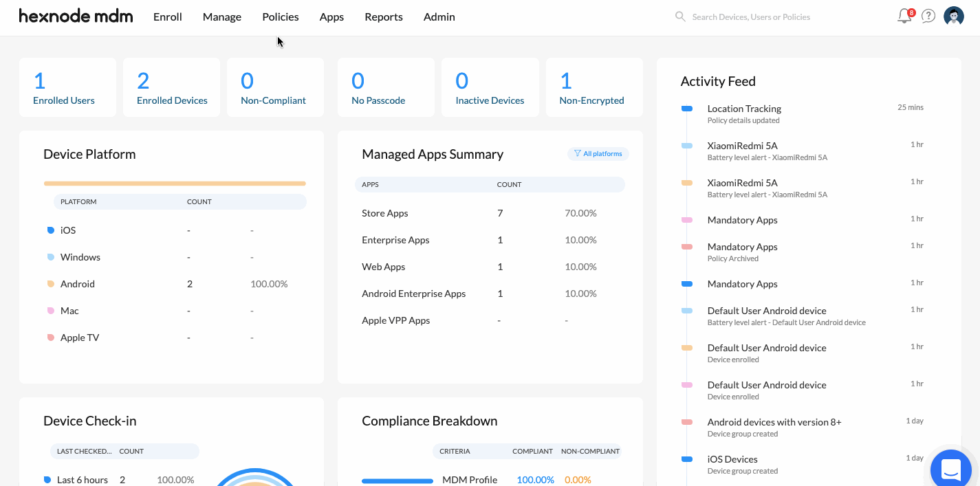The height and width of the screenshot is (486, 980).
Task: Click the COMPLIANT column header
Action: tap(532, 452)
